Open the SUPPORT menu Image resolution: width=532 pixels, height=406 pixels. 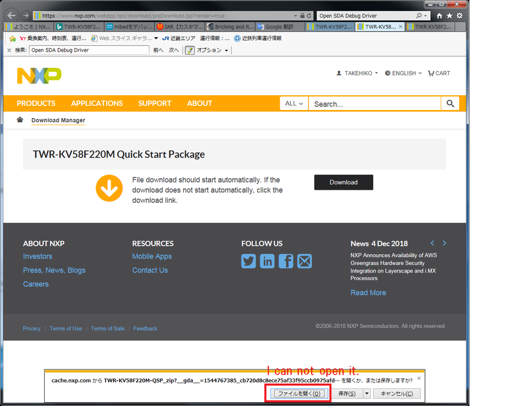[x=155, y=103]
